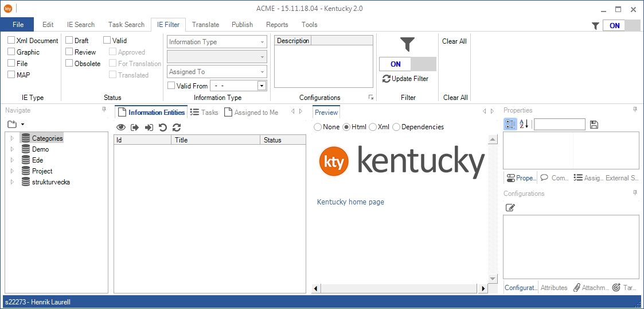Open the Assigned To dropdown

(217, 72)
